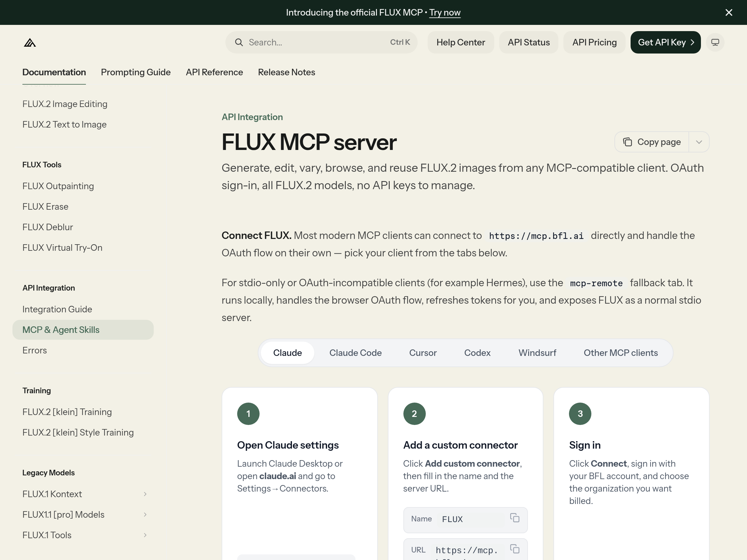Viewport: 747px width, 560px height.
Task: Open the Documentation nav tab
Action: (x=54, y=72)
